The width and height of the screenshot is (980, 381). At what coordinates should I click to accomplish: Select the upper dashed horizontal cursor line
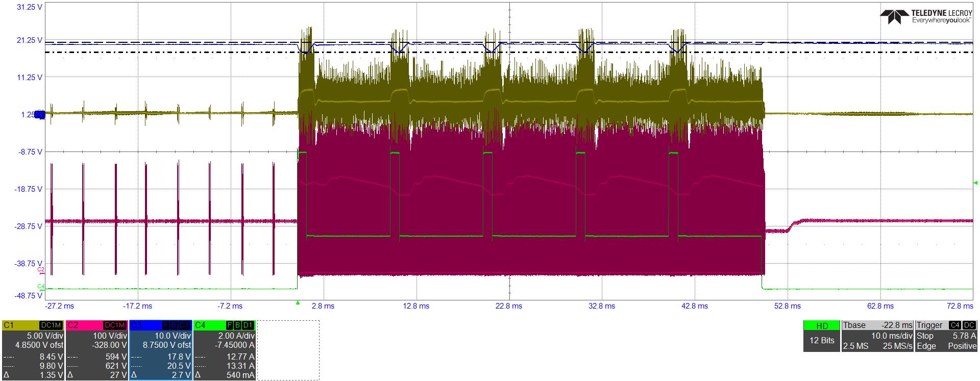(509, 42)
